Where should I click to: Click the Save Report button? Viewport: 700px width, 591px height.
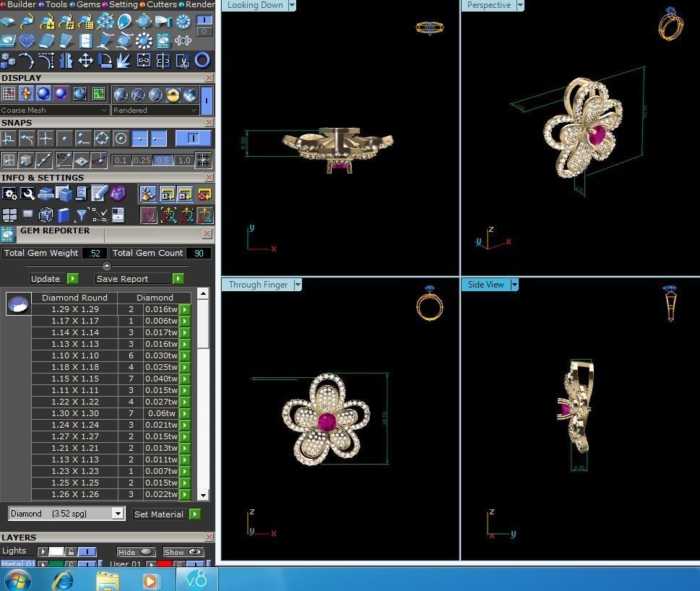[139, 279]
